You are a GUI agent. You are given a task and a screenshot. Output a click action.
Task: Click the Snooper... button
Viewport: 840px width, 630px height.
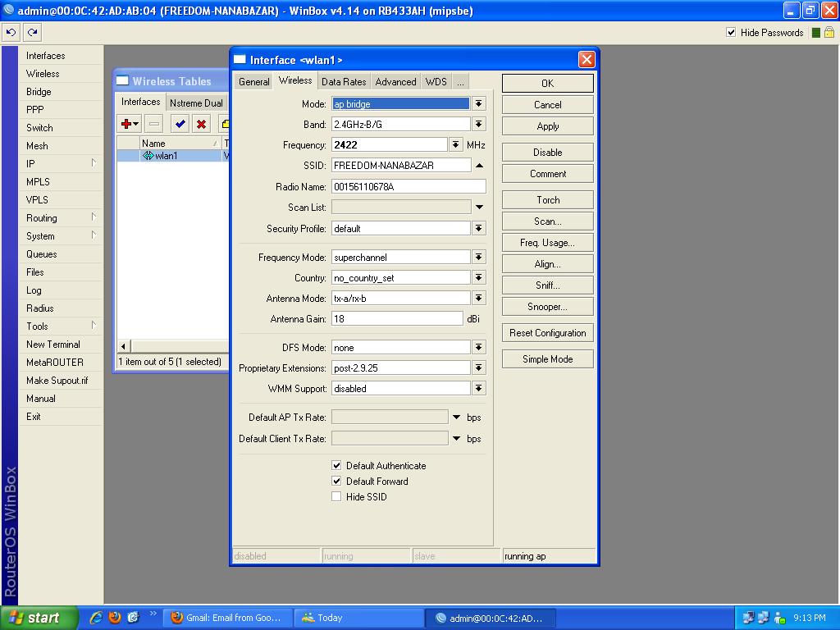pyautogui.click(x=547, y=307)
